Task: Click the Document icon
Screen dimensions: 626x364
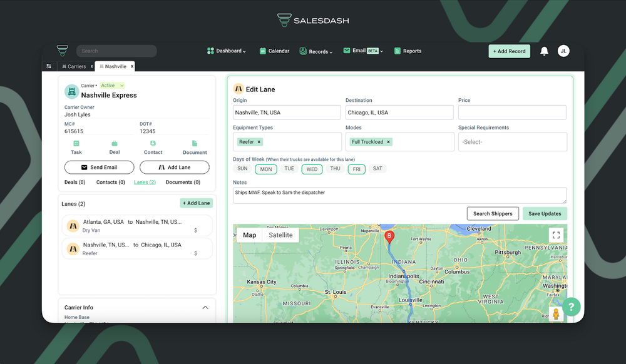Action: [195, 143]
